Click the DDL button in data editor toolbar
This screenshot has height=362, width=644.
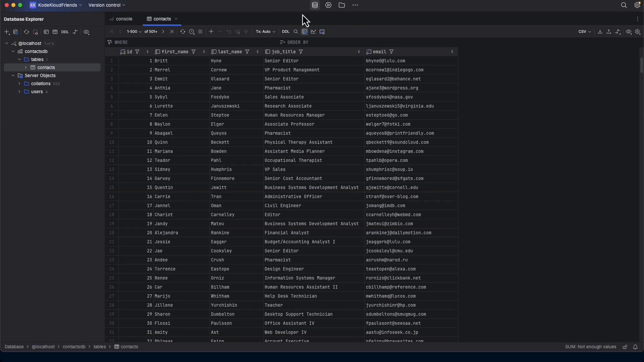286,32
